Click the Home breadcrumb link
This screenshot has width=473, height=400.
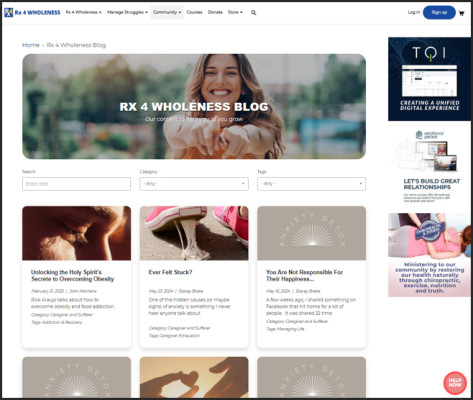[31, 45]
